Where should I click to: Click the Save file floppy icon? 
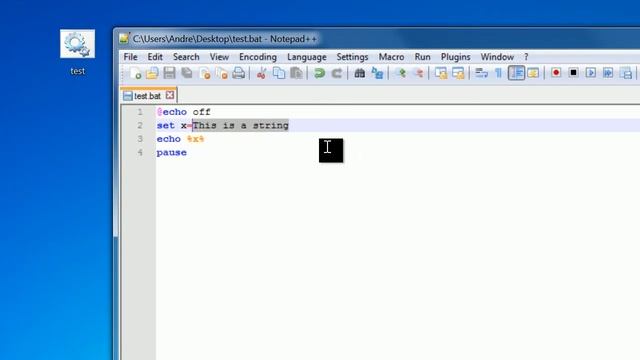click(x=169, y=73)
